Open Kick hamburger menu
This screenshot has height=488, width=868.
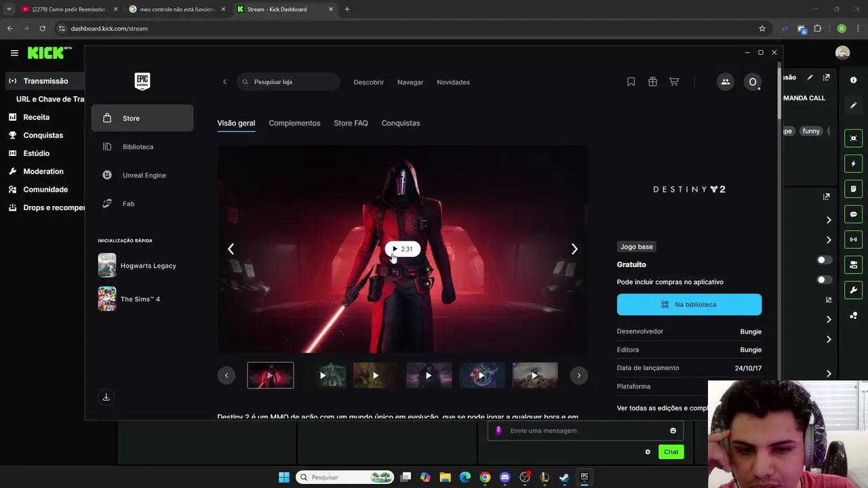[x=14, y=53]
